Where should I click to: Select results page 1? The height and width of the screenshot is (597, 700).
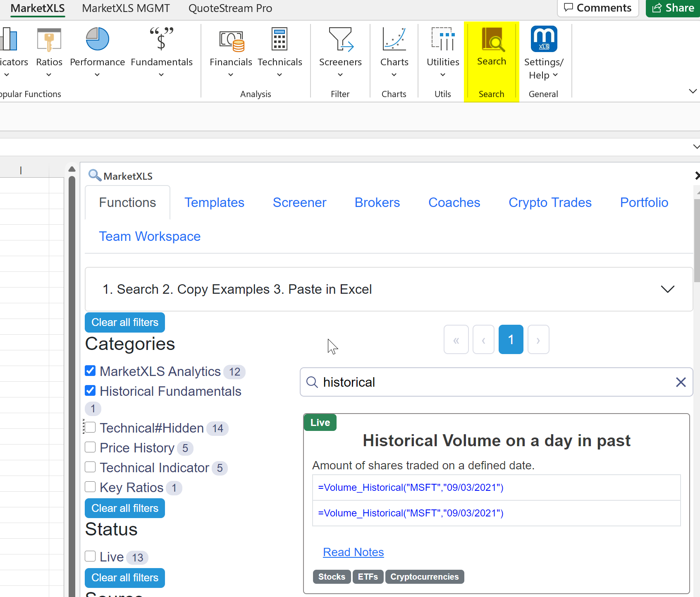[511, 340]
